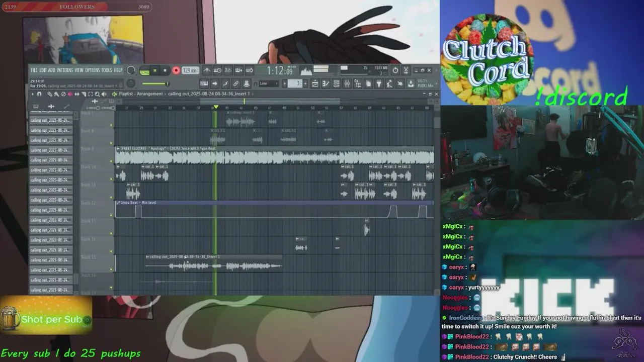Image resolution: width=644 pixels, height=362 pixels.
Task: Click the download arrow icon in toolbar
Action: coord(411,83)
